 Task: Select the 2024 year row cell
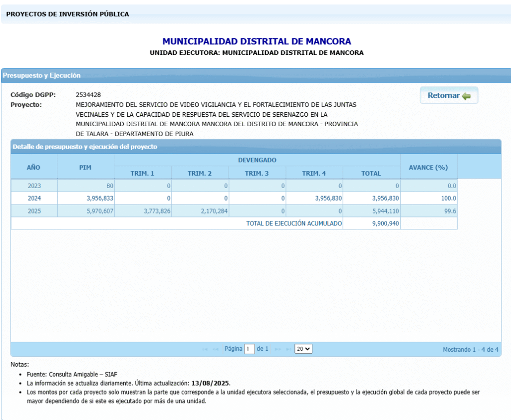click(34, 198)
